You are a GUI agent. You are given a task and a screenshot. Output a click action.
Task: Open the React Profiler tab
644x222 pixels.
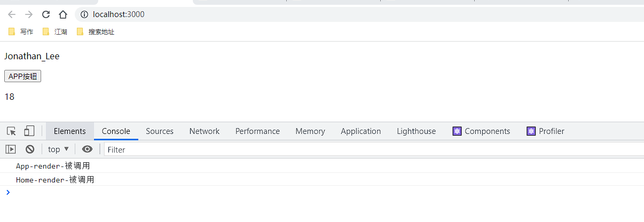(x=545, y=131)
